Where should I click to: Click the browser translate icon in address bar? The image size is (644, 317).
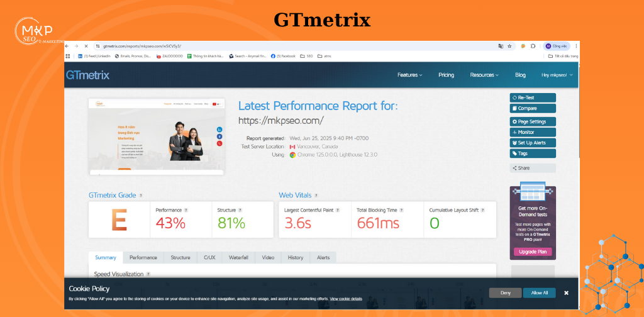pyautogui.click(x=501, y=46)
